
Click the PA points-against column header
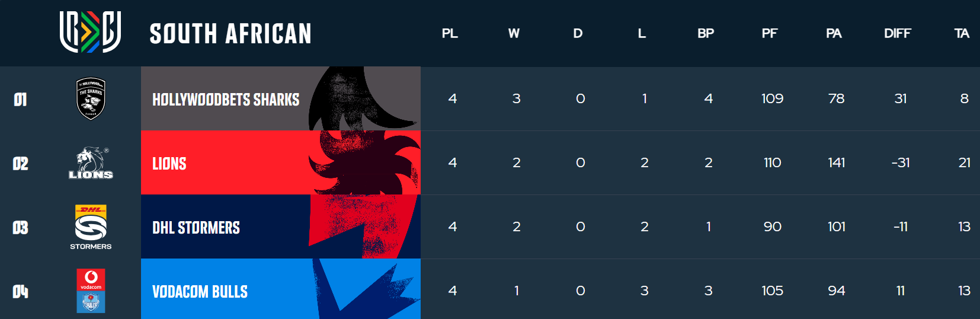coord(834,34)
